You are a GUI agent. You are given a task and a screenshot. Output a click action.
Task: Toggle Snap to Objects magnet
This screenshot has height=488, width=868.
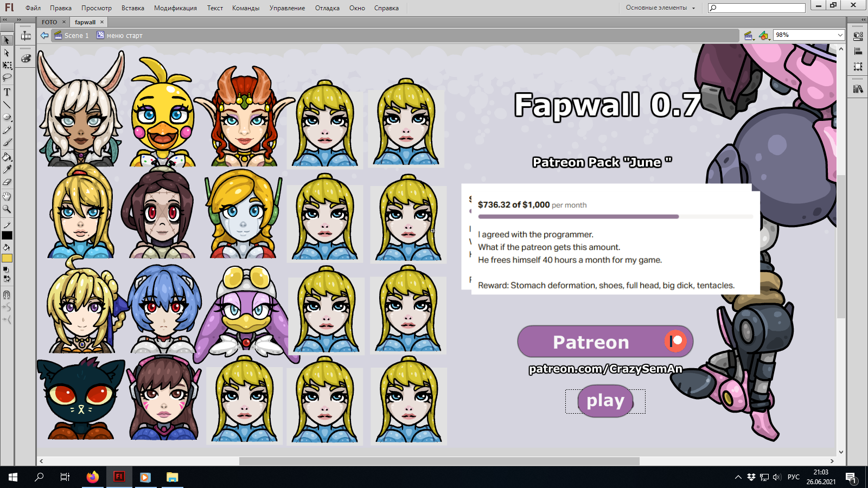tap(7, 295)
